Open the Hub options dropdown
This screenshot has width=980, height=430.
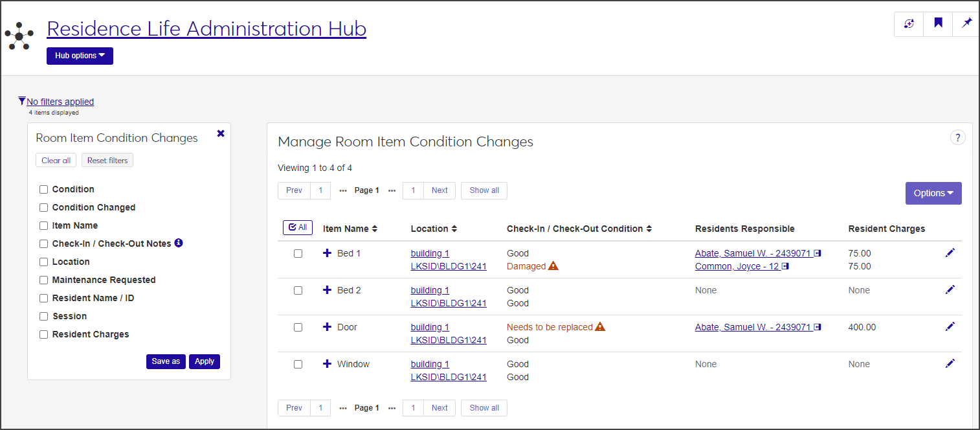pyautogui.click(x=80, y=56)
